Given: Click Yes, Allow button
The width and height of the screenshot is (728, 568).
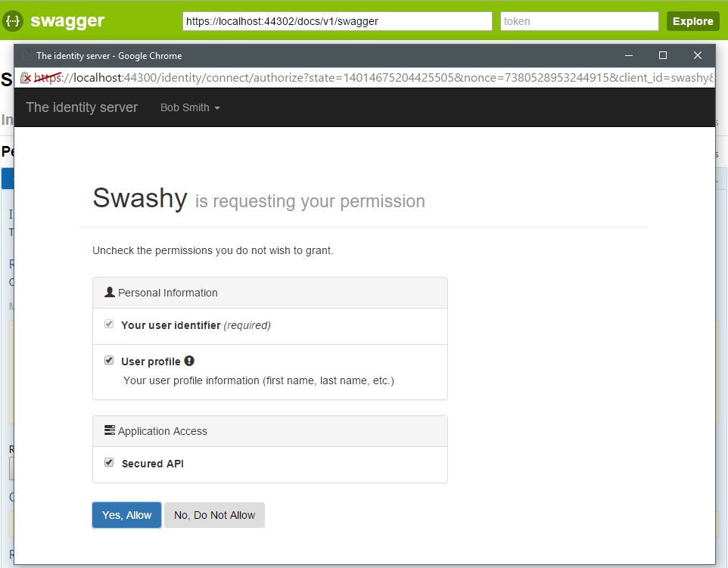Looking at the screenshot, I should [x=126, y=515].
